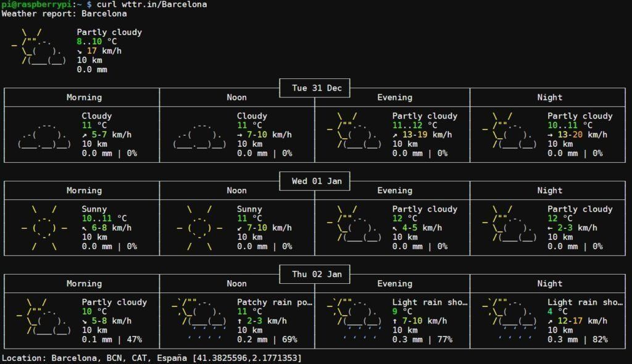Click the sun icon for Wednesday noon
Screen dimensions: 632x364
point(199,228)
